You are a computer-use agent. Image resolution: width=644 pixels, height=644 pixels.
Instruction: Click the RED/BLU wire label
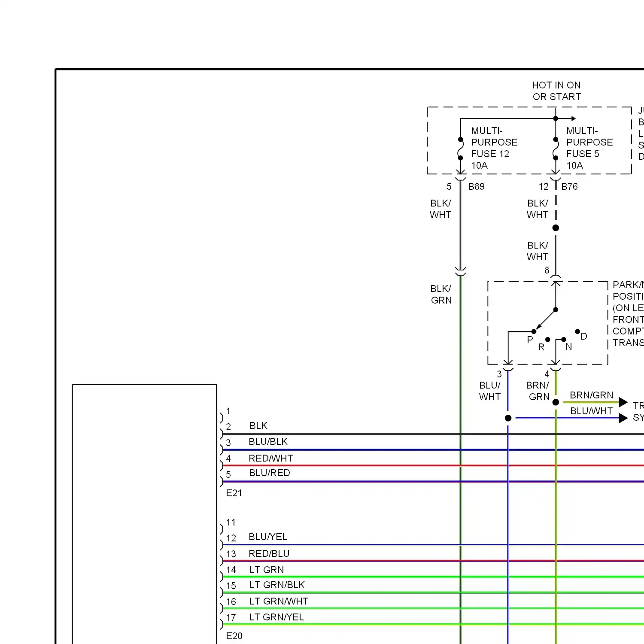tap(269, 553)
